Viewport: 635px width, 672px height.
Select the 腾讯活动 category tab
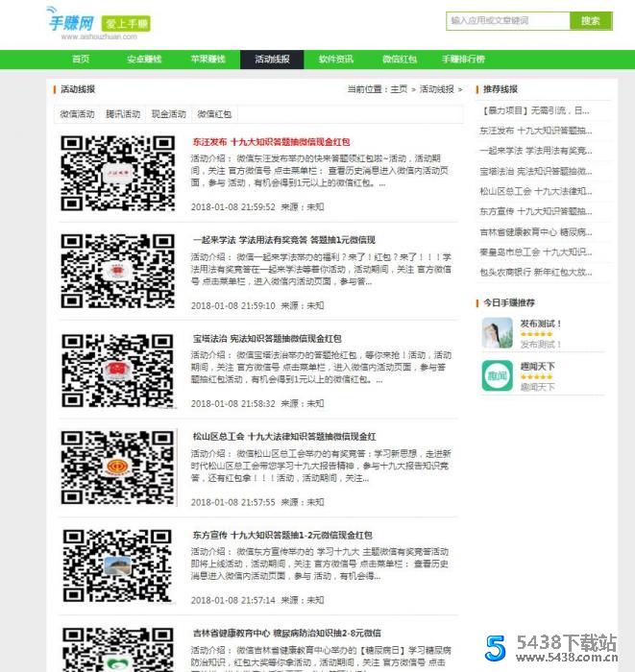click(123, 114)
